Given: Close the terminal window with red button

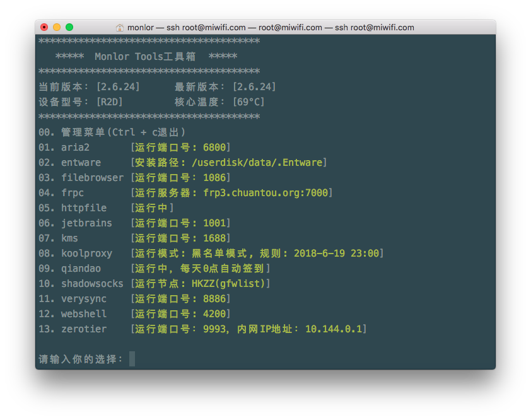Looking at the screenshot, I should click(x=44, y=27).
